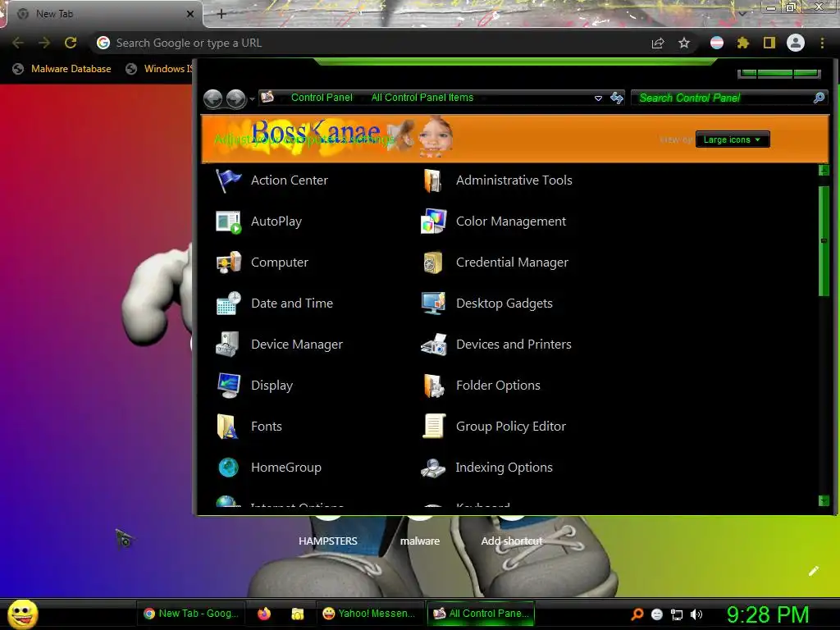Image resolution: width=840 pixels, height=630 pixels.
Task: Open the Color Management icon
Action: (433, 221)
